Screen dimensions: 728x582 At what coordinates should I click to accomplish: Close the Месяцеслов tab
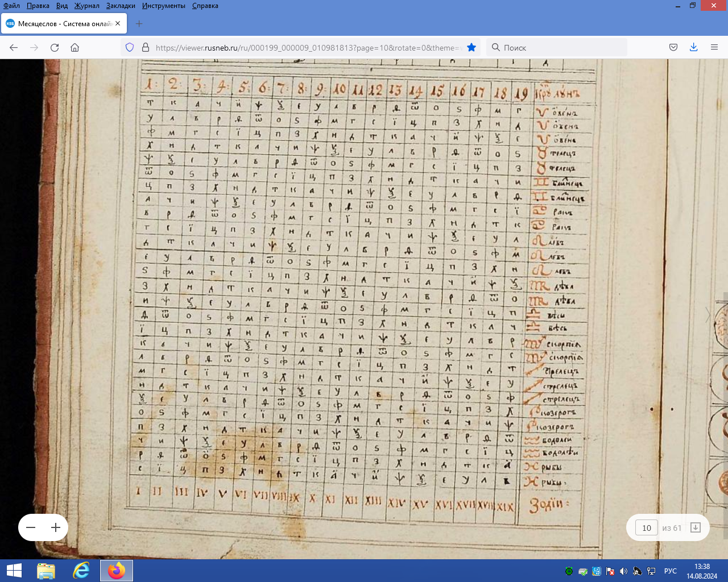(118, 24)
